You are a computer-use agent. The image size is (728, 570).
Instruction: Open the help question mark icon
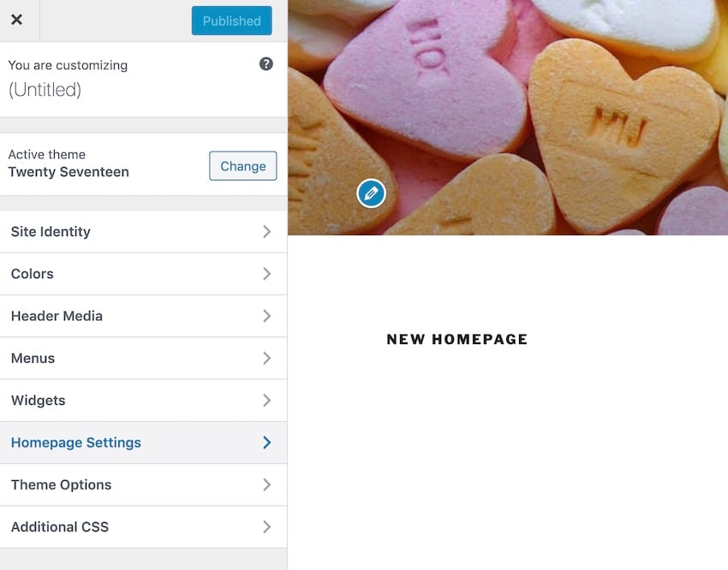click(x=266, y=64)
